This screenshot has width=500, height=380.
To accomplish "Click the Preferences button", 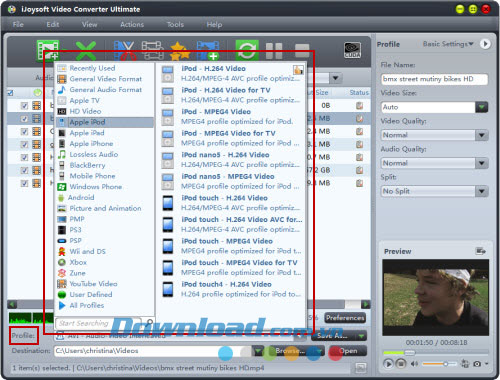I will coord(345,318).
